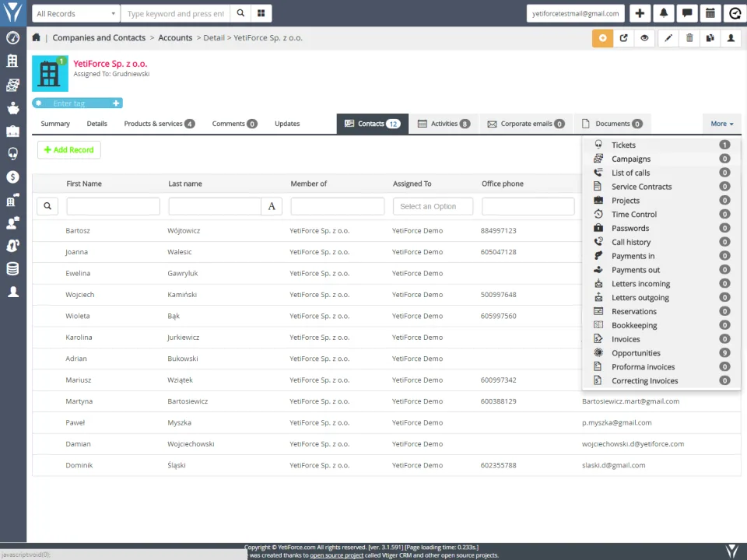
Task: Click the quick create plus icon
Action: pyautogui.click(x=640, y=13)
